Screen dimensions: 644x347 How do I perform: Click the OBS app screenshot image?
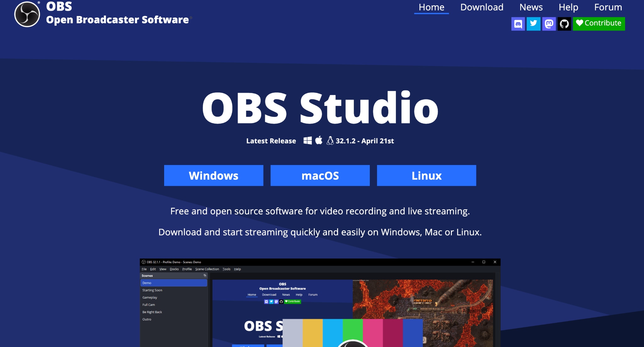tap(320, 303)
